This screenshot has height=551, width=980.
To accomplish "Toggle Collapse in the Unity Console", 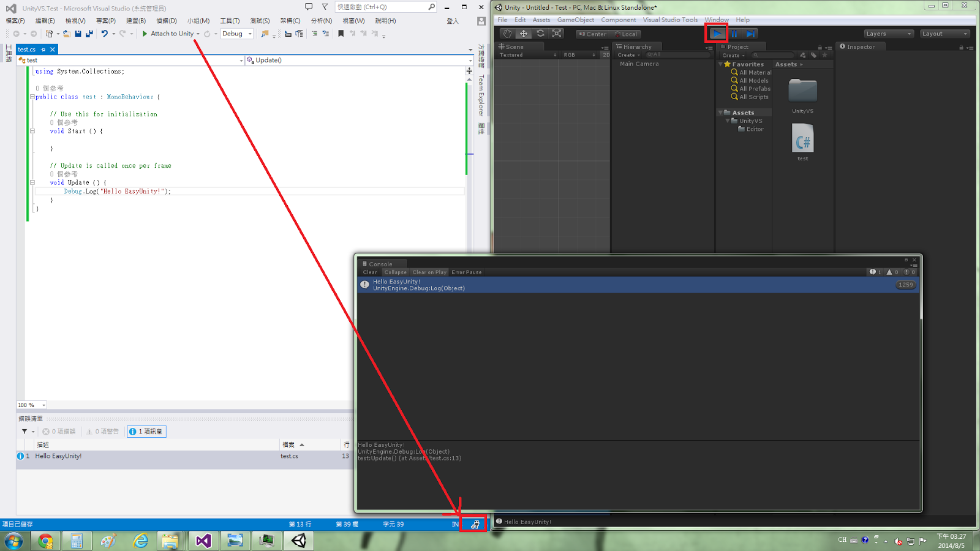I will click(395, 272).
